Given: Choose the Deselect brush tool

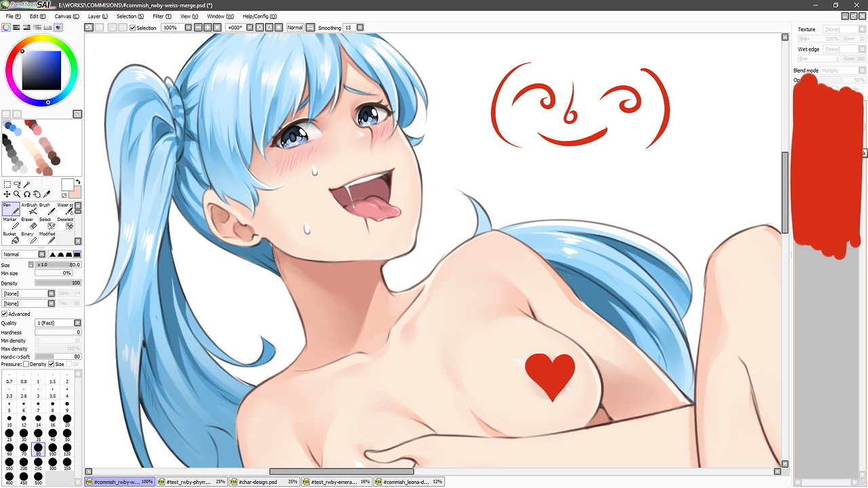Looking at the screenshot, I should coord(65,224).
